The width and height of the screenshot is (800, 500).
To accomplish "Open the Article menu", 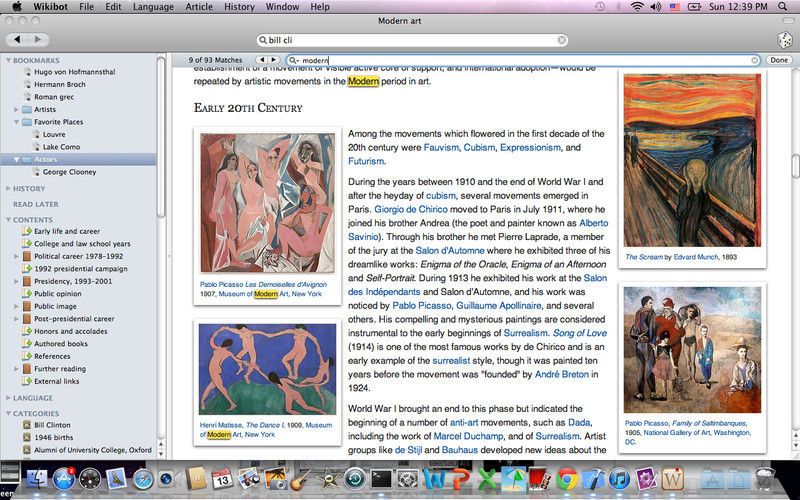I will coord(199,7).
